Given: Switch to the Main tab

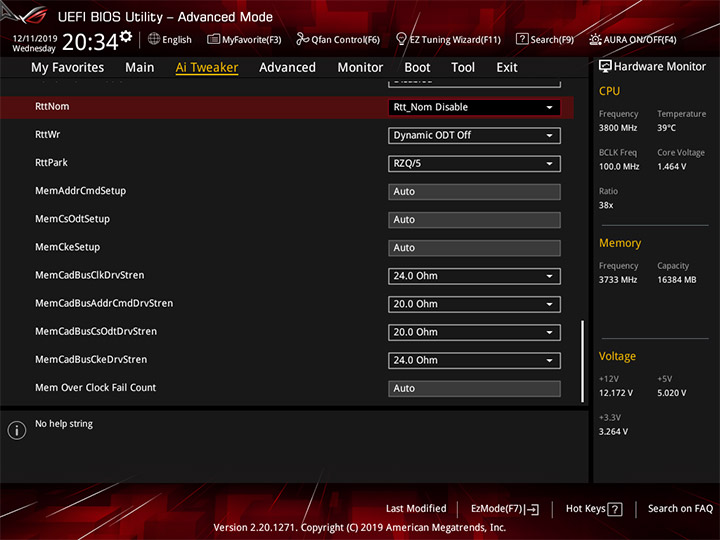Looking at the screenshot, I should pyautogui.click(x=140, y=68).
